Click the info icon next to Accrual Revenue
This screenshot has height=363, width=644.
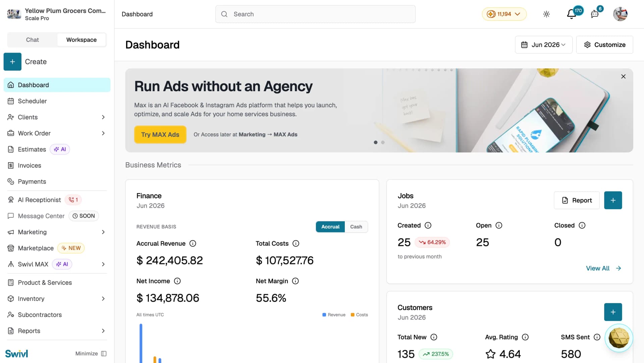click(193, 243)
